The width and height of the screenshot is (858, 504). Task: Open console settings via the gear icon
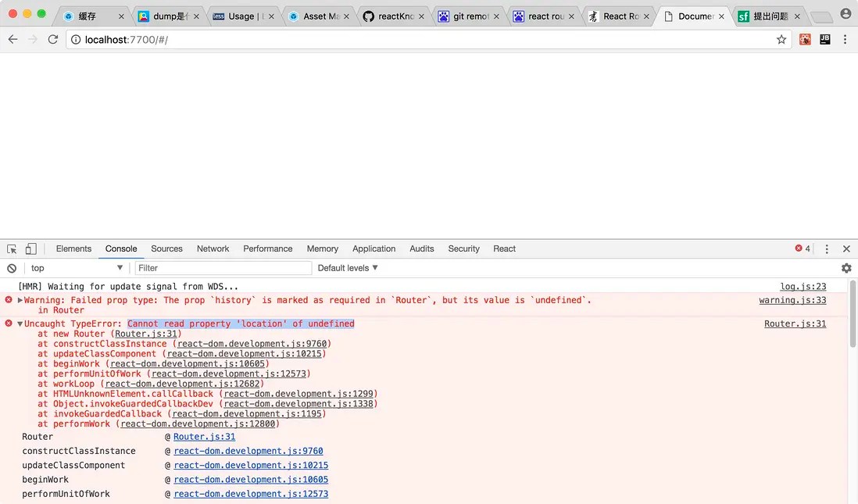pyautogui.click(x=845, y=268)
